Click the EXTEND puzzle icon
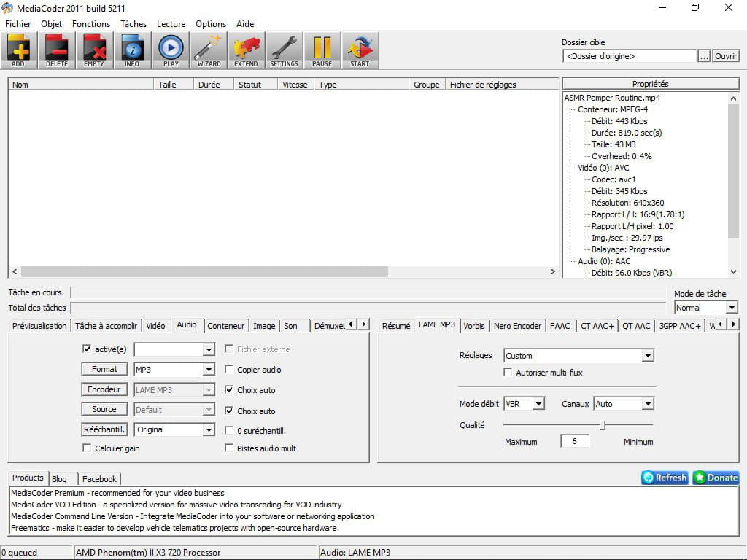Viewport: 747px width, 560px height. [x=247, y=50]
